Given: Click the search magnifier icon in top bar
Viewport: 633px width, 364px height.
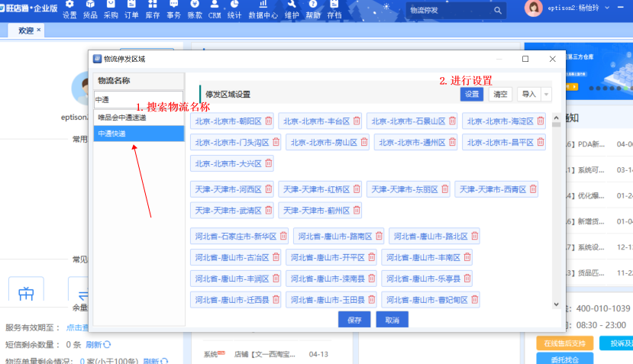Looking at the screenshot, I should point(498,11).
